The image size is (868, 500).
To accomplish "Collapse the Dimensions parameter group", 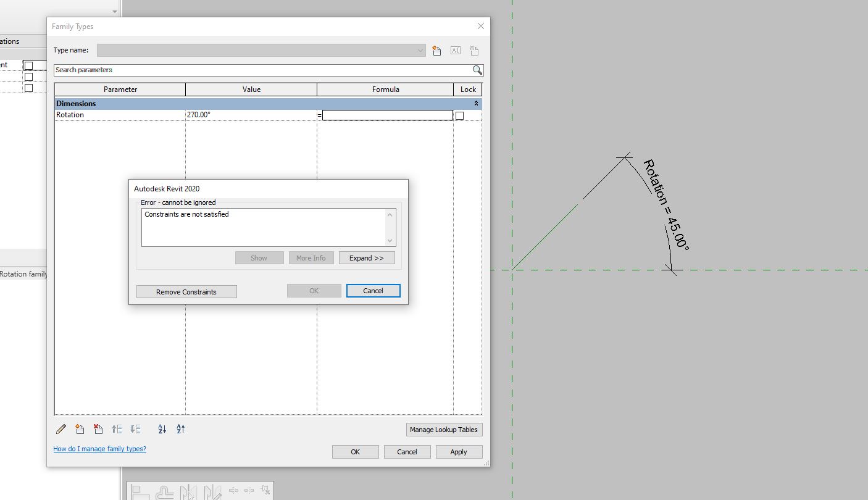I will (475, 103).
